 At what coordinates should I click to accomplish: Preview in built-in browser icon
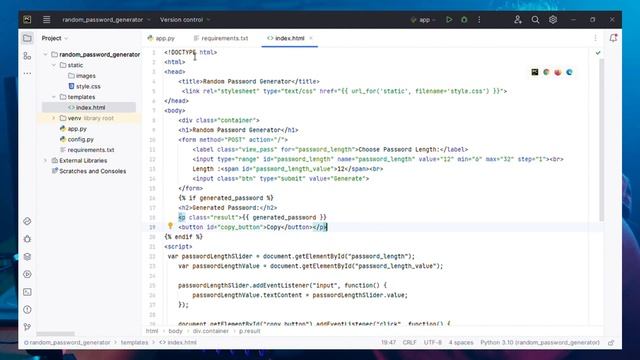coord(535,72)
